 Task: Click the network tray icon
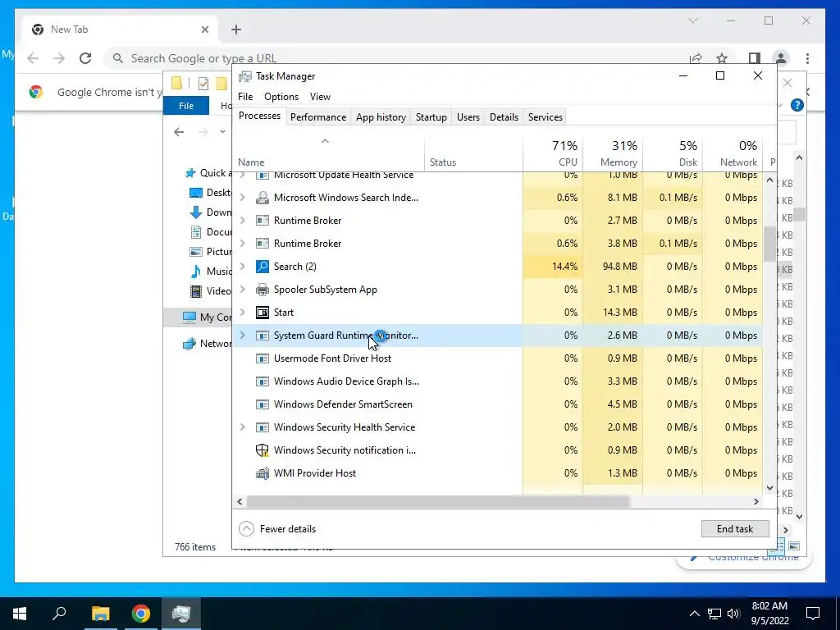pyautogui.click(x=714, y=614)
